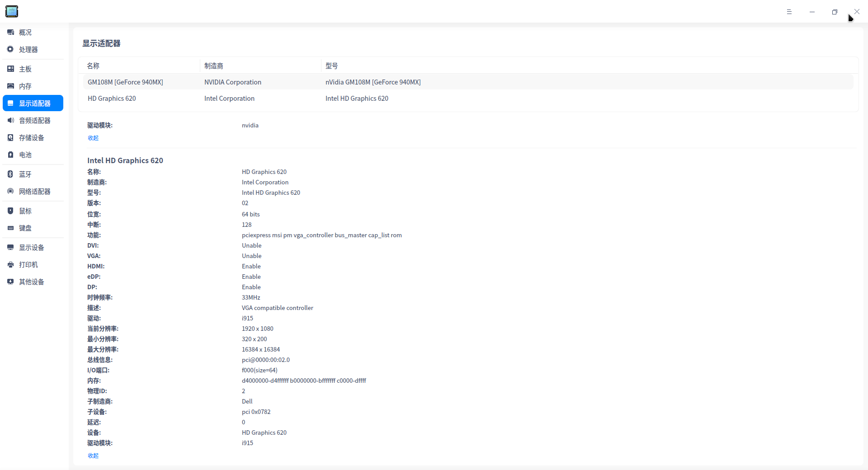Click the Unable value next to VGA

pos(252,256)
